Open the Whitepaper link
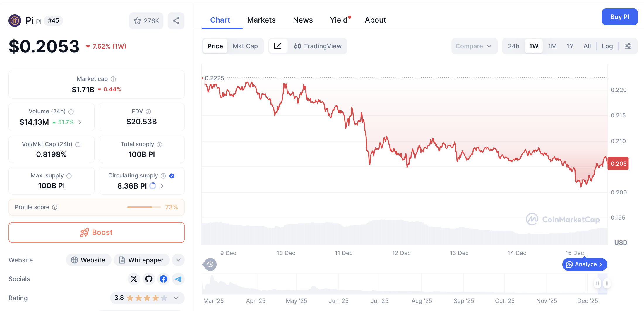 (142, 260)
